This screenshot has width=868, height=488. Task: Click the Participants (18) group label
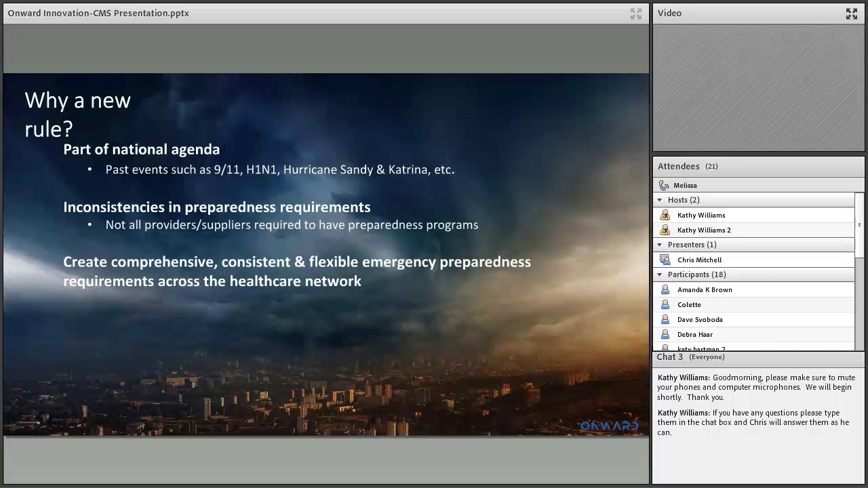point(696,275)
